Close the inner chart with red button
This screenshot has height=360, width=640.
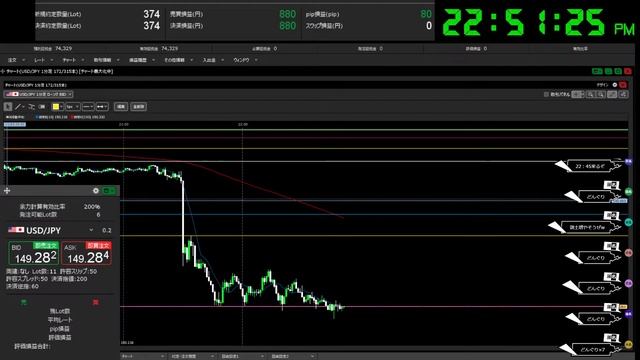pyautogui.click(x=623, y=85)
